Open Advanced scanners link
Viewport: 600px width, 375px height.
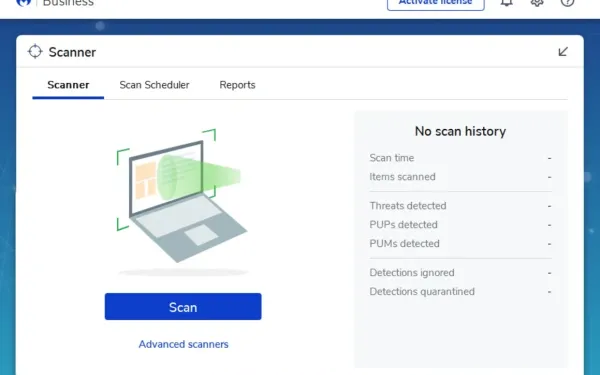coord(183,344)
